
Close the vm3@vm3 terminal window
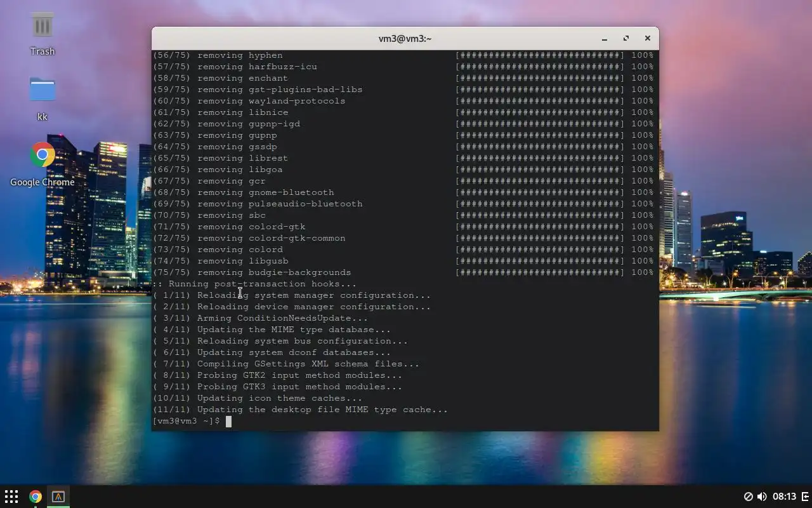[648, 39]
